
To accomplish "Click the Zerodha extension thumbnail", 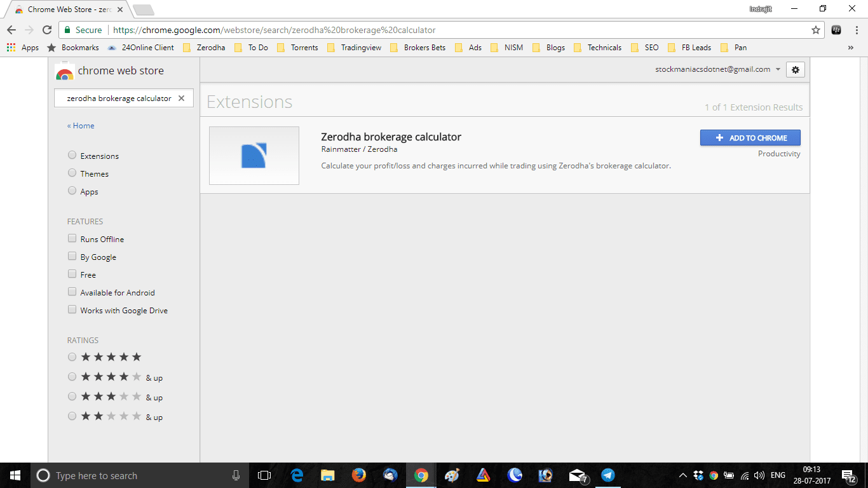I will point(254,156).
